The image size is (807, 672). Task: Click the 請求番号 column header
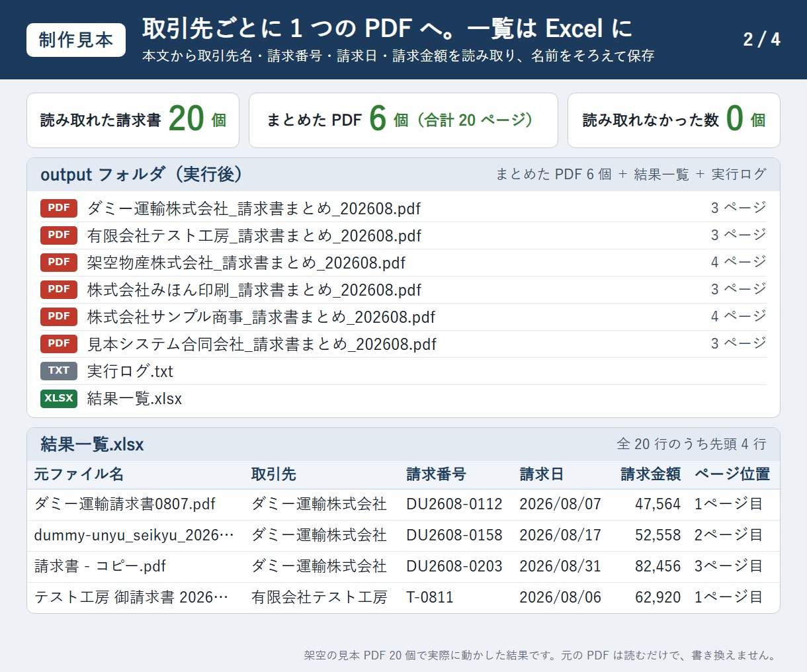436,474
